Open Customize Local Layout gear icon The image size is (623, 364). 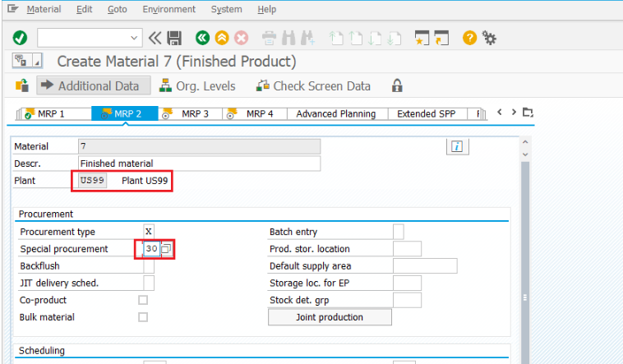point(489,38)
